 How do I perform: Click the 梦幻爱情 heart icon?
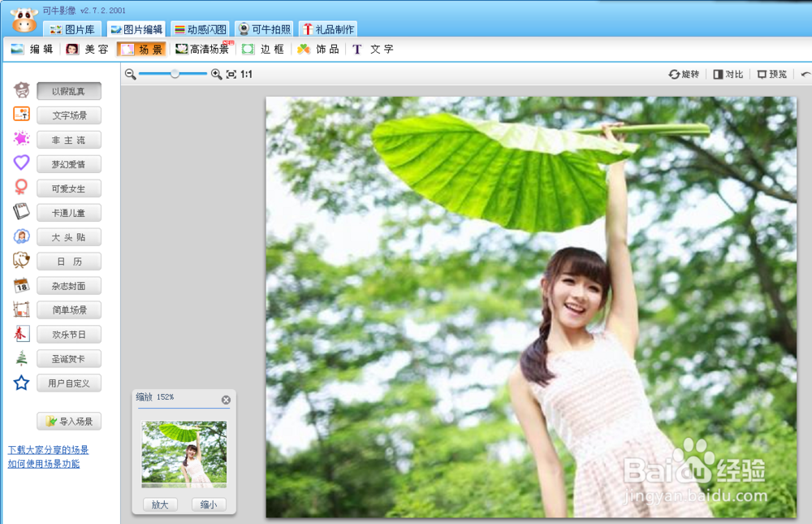pos(21,162)
